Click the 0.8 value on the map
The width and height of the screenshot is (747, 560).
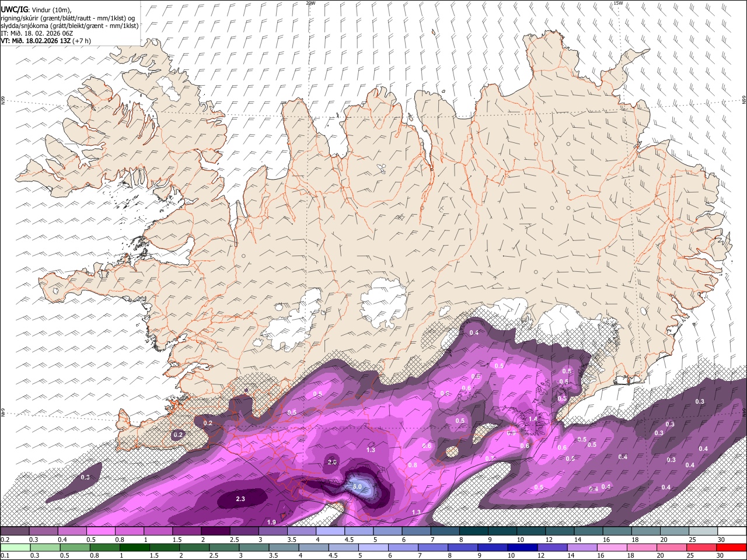pos(413,465)
